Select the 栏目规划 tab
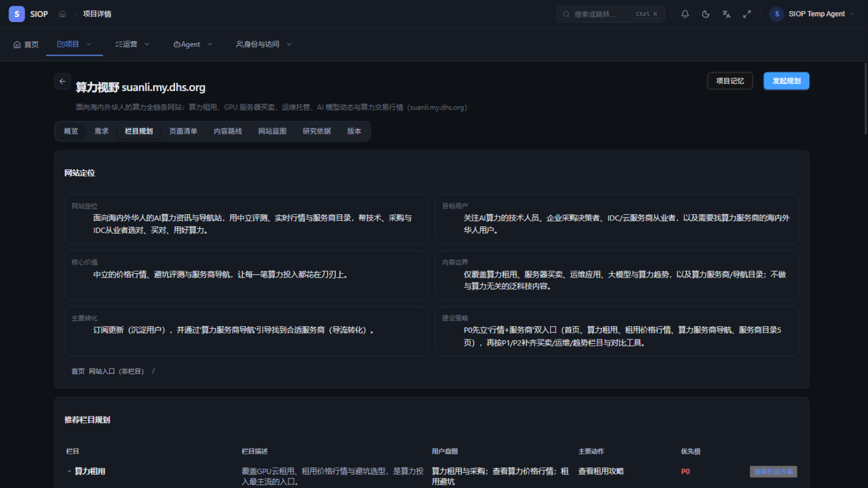The image size is (868, 488). pos(139,131)
